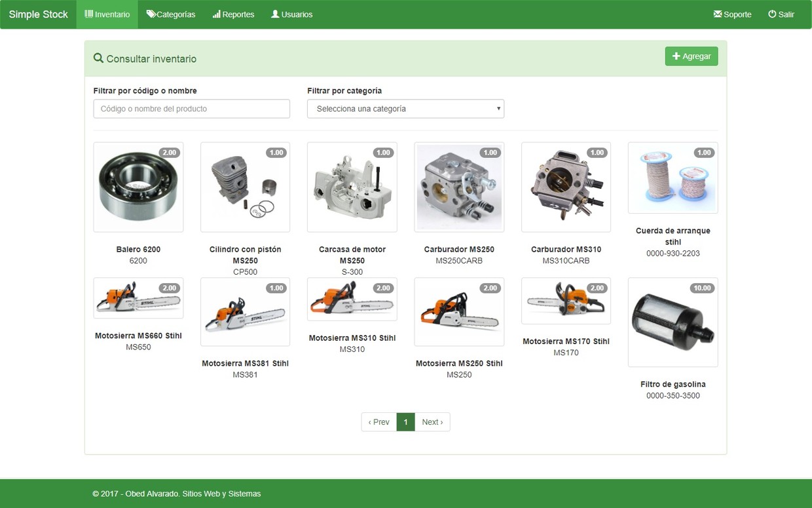The height and width of the screenshot is (508, 812).
Task: Click the product search input field
Action: coord(191,108)
